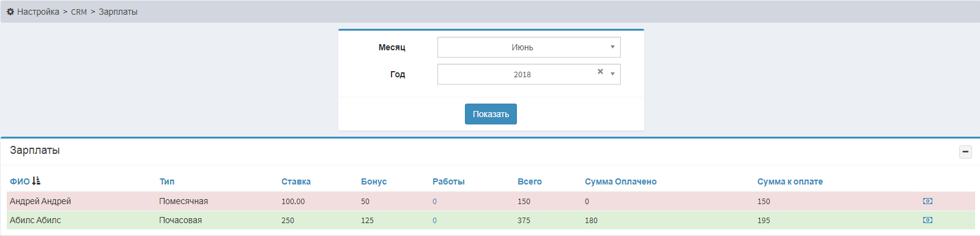This screenshot has width=980, height=236.
Task: Open Работы link 0 for Андрей Андрей
Action: (434, 202)
